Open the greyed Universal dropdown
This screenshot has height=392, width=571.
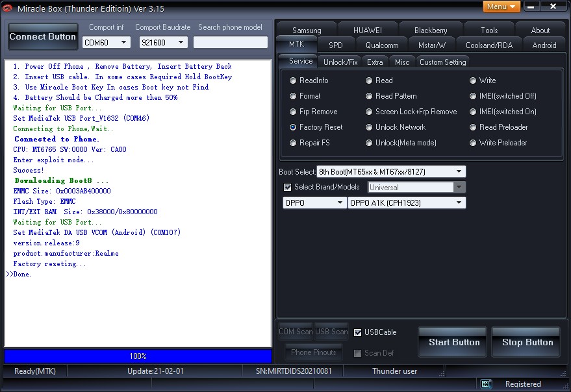tap(416, 187)
